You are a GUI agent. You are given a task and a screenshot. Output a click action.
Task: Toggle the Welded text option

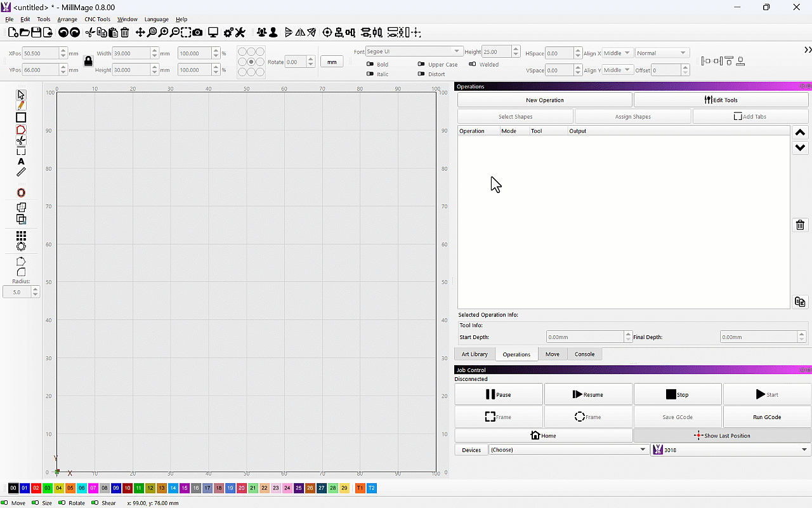[473, 64]
